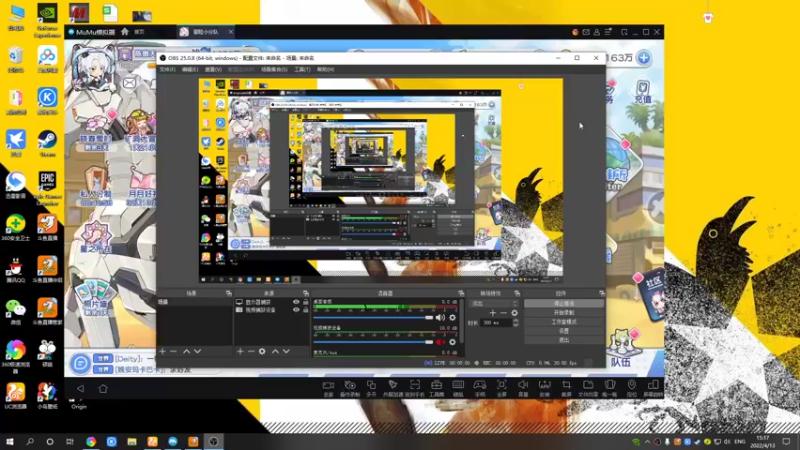800x450 pixels.
Task: Toggle lock on video capture device source
Action: point(306,310)
